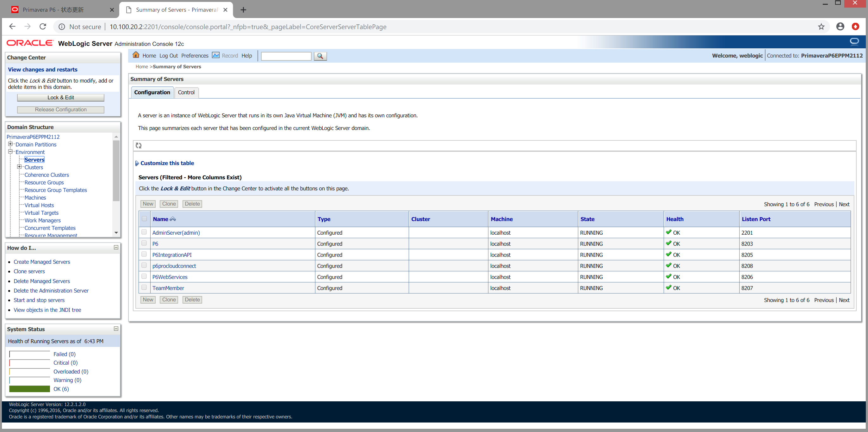This screenshot has height=432, width=868.
Task: Click Home breadcrumb link
Action: 141,67
